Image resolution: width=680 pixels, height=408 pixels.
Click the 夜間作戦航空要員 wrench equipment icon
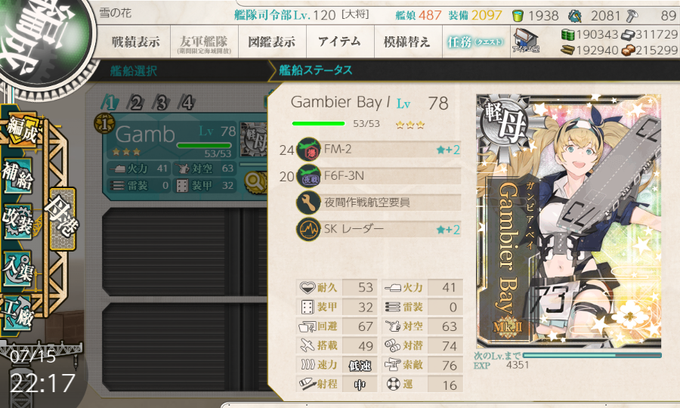click(308, 202)
